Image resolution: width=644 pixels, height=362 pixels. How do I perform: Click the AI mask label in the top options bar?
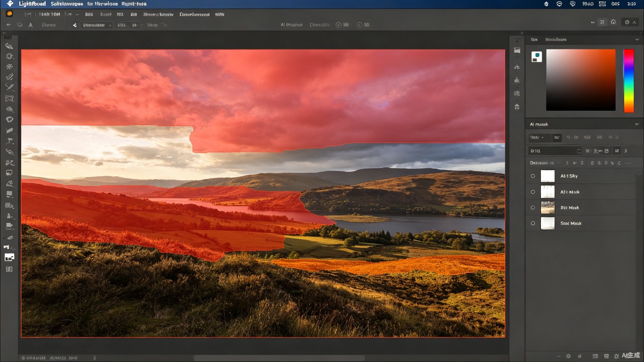point(292,25)
